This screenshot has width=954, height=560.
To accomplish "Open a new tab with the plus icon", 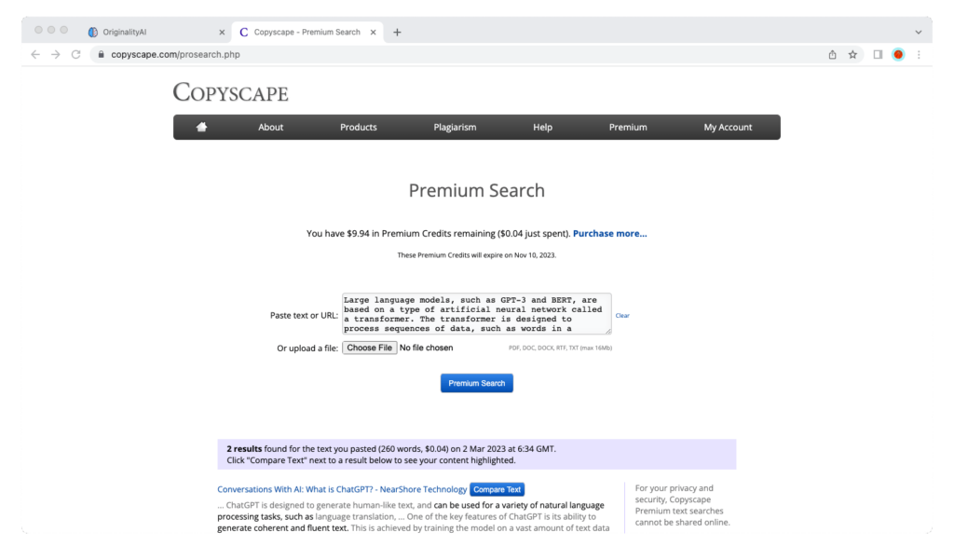I will (x=397, y=33).
